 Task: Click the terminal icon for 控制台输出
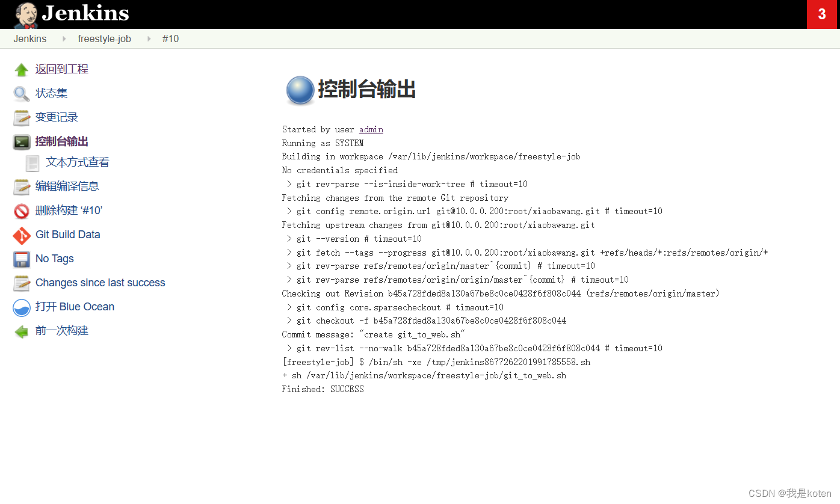tap(22, 142)
